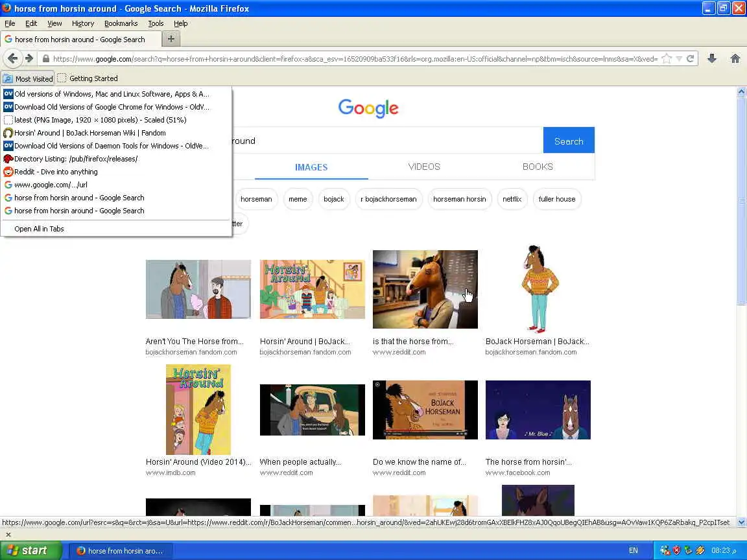The width and height of the screenshot is (747, 560).
Task: Click the red security shield tray icon
Action: [676, 550]
